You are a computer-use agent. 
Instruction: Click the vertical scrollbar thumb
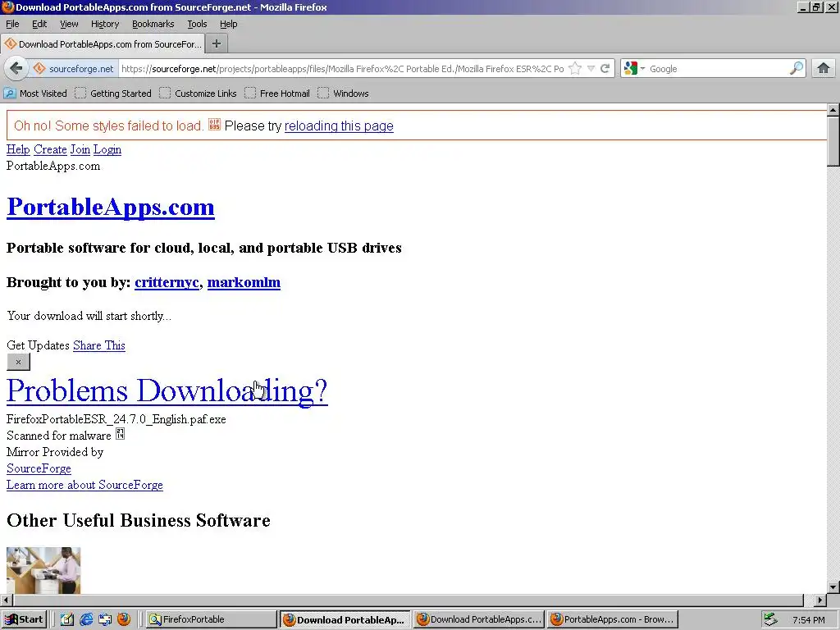[833, 141]
